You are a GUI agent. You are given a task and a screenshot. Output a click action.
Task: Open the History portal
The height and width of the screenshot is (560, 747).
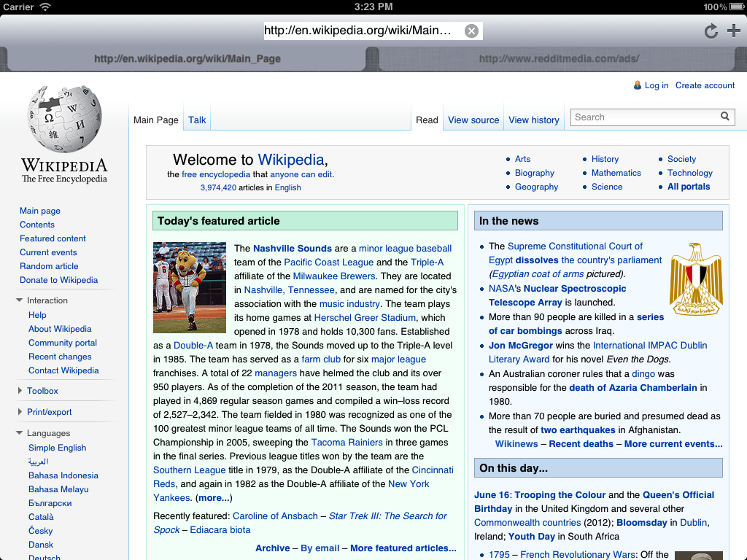point(605,159)
